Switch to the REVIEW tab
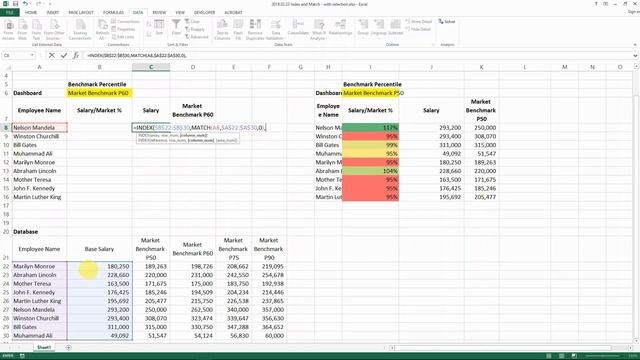Image resolution: width=640 pixels, height=360 pixels. tap(159, 12)
